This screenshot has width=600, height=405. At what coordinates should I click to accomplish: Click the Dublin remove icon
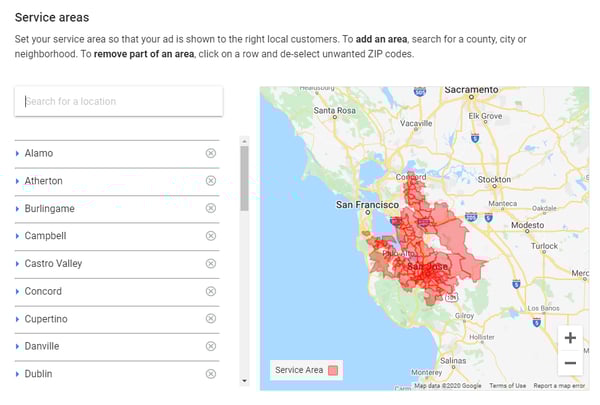point(210,374)
